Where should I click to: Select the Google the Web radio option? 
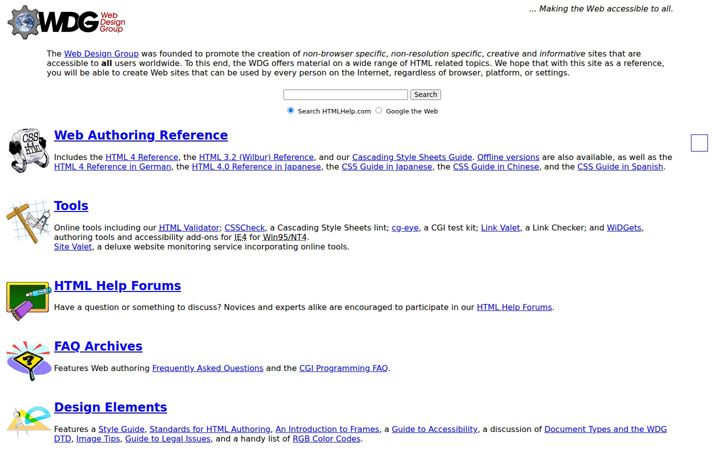378,110
